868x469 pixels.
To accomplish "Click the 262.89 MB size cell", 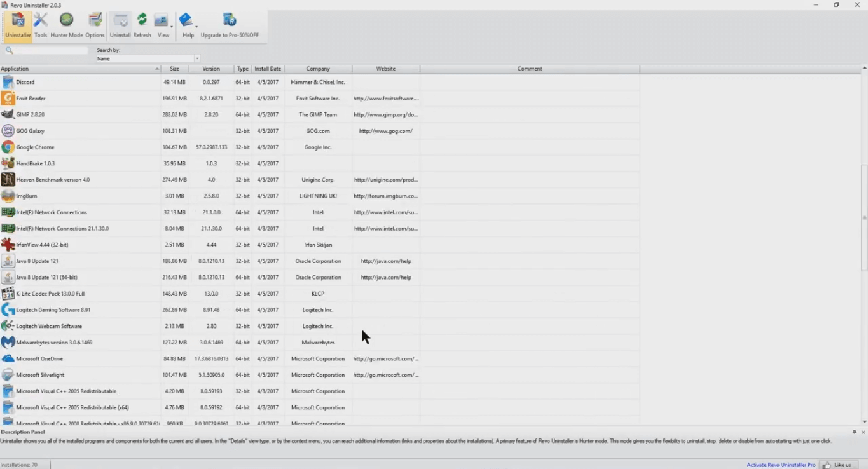I will coord(175,310).
